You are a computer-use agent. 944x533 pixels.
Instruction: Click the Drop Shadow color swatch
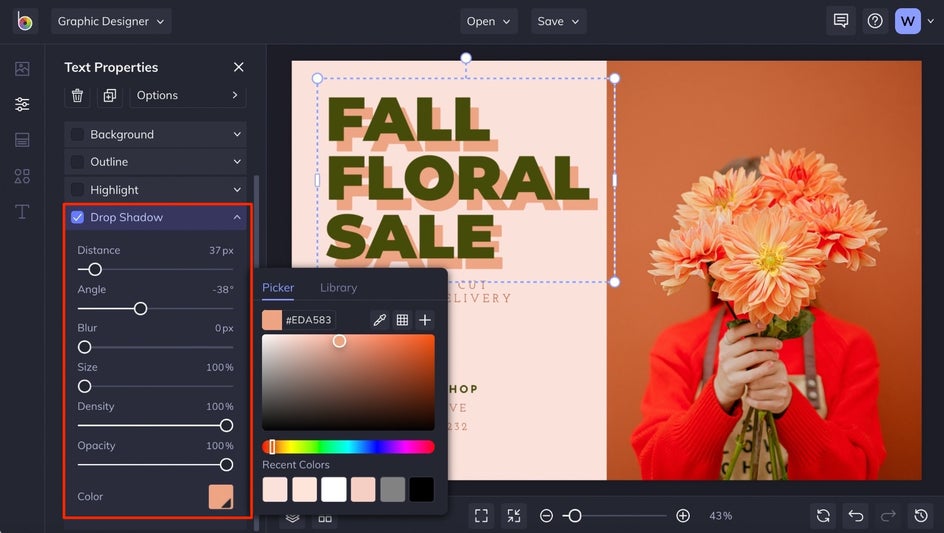click(220, 497)
